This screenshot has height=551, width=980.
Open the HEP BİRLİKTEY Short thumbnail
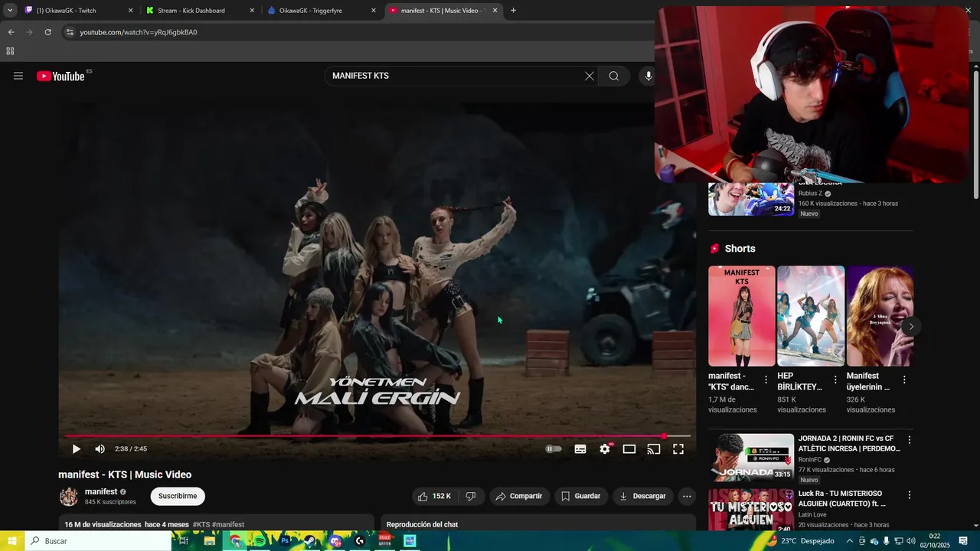811,316
